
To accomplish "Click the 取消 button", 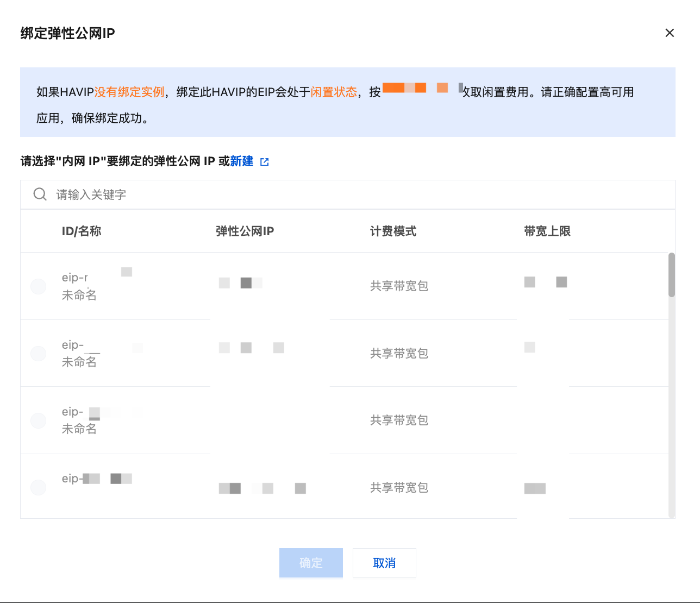I will point(384,563).
